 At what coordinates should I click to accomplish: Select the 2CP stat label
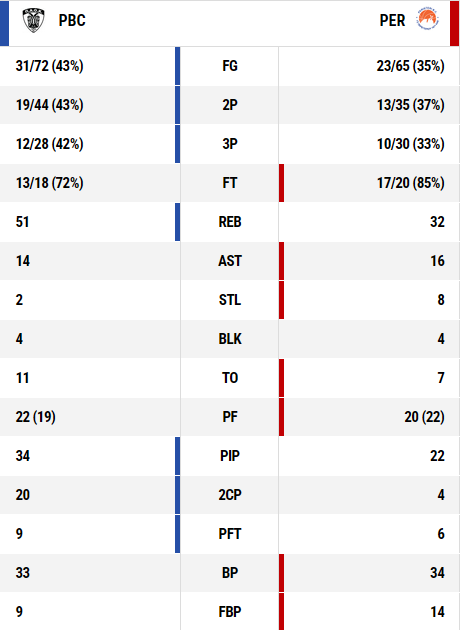(229, 495)
